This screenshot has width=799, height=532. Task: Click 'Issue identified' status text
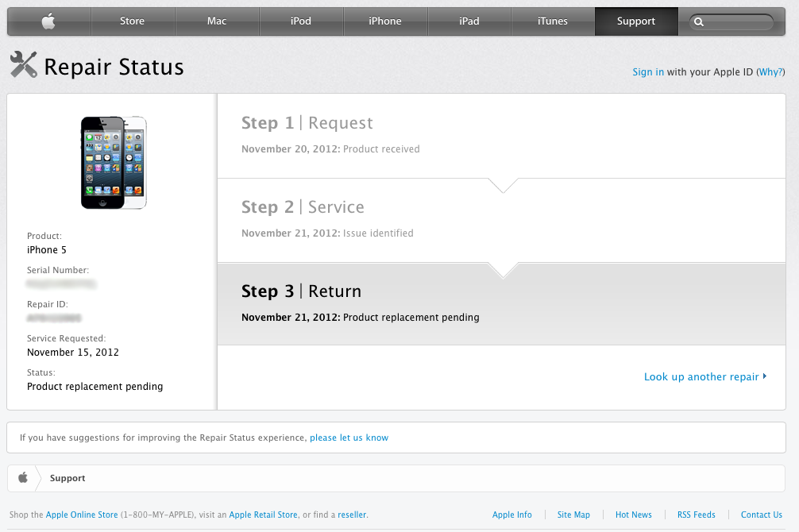(378, 233)
